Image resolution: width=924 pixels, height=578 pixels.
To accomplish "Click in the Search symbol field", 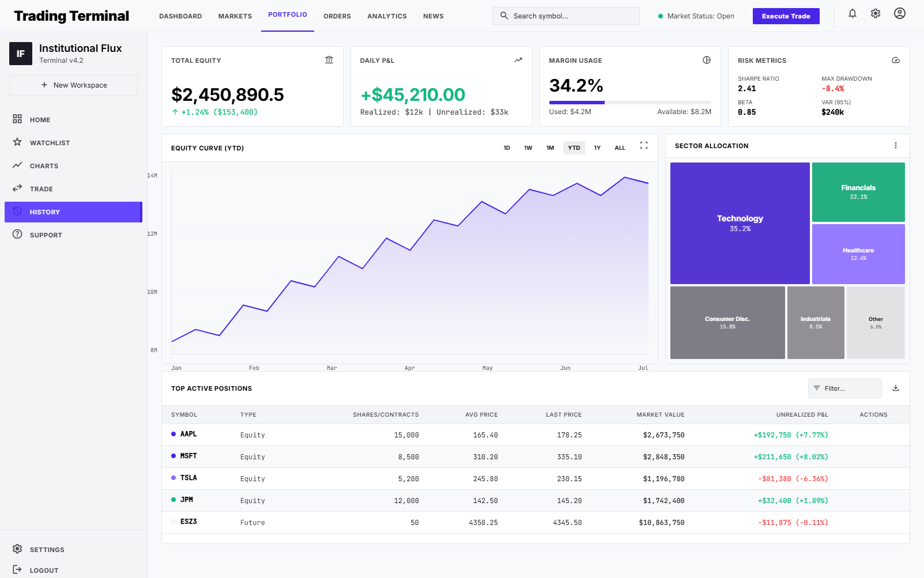I will pos(566,16).
